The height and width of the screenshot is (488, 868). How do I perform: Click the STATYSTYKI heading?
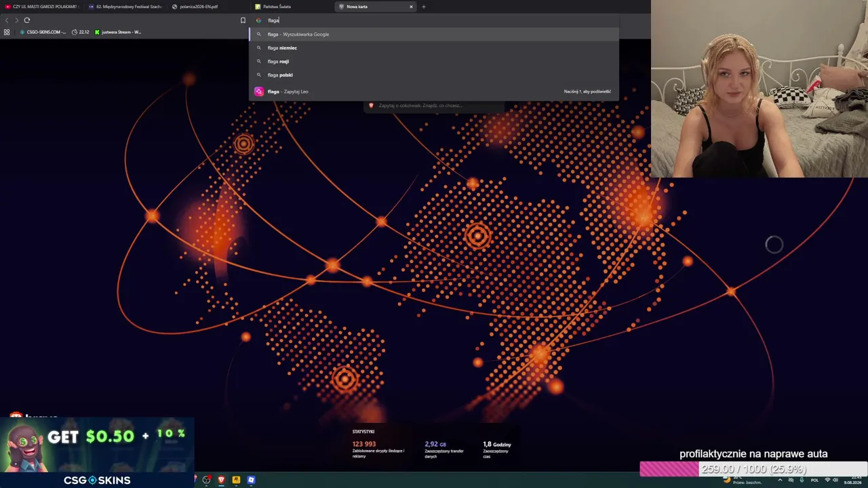click(x=363, y=432)
